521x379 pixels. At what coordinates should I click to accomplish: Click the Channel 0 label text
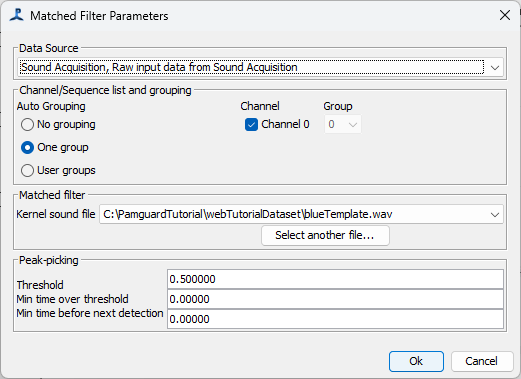click(x=285, y=124)
